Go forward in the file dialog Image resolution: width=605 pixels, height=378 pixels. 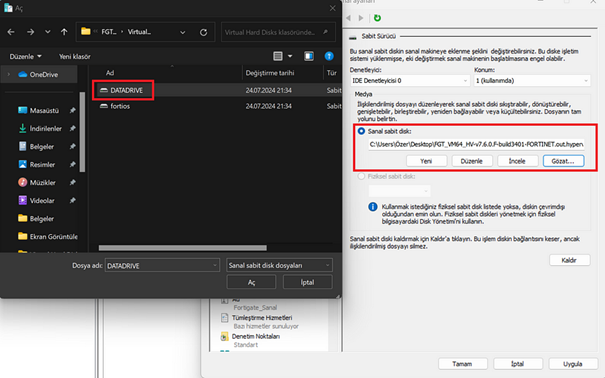(30, 32)
